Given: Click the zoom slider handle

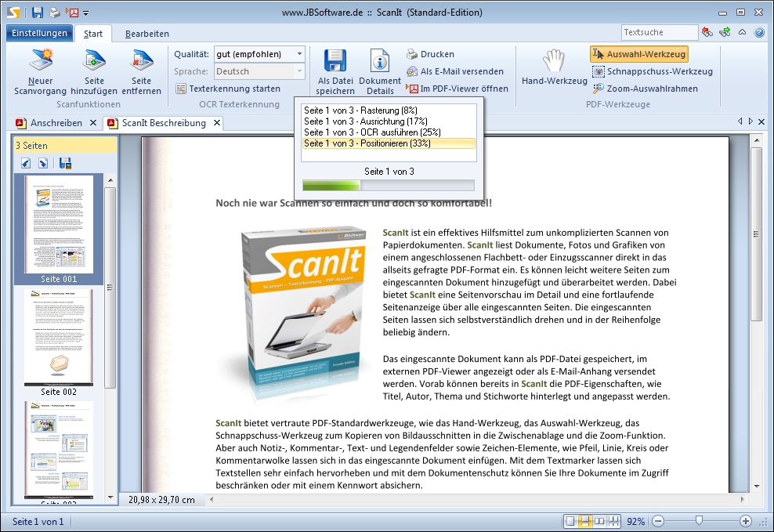Looking at the screenshot, I should 699,521.
